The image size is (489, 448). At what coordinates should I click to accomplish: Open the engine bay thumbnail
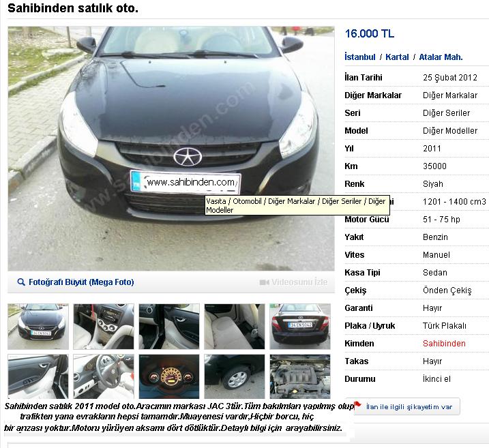pyautogui.click(x=300, y=376)
